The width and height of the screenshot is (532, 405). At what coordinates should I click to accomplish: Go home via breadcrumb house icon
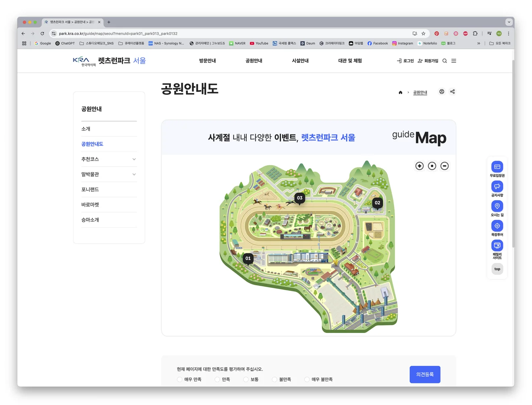coord(400,92)
